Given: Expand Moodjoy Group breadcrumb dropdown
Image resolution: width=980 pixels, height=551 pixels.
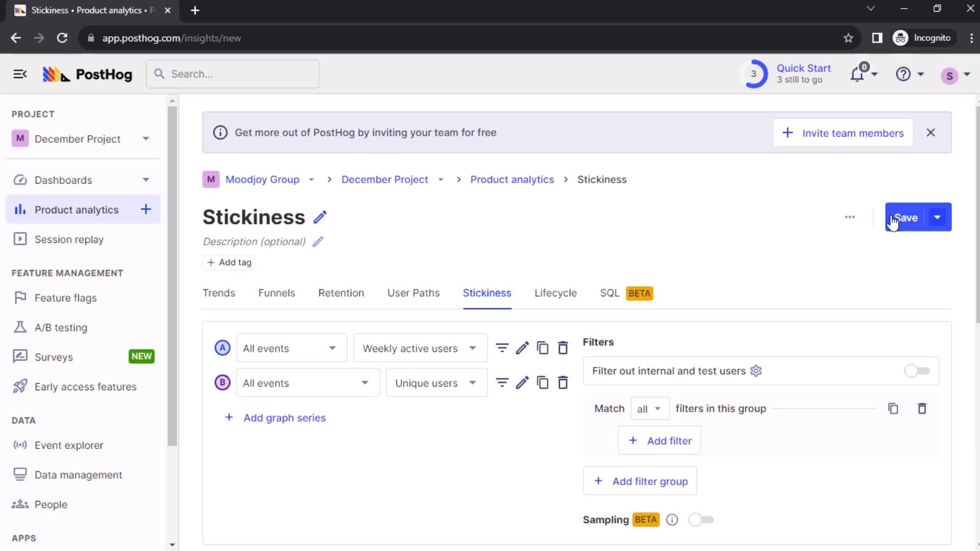Looking at the screenshot, I should (x=311, y=180).
